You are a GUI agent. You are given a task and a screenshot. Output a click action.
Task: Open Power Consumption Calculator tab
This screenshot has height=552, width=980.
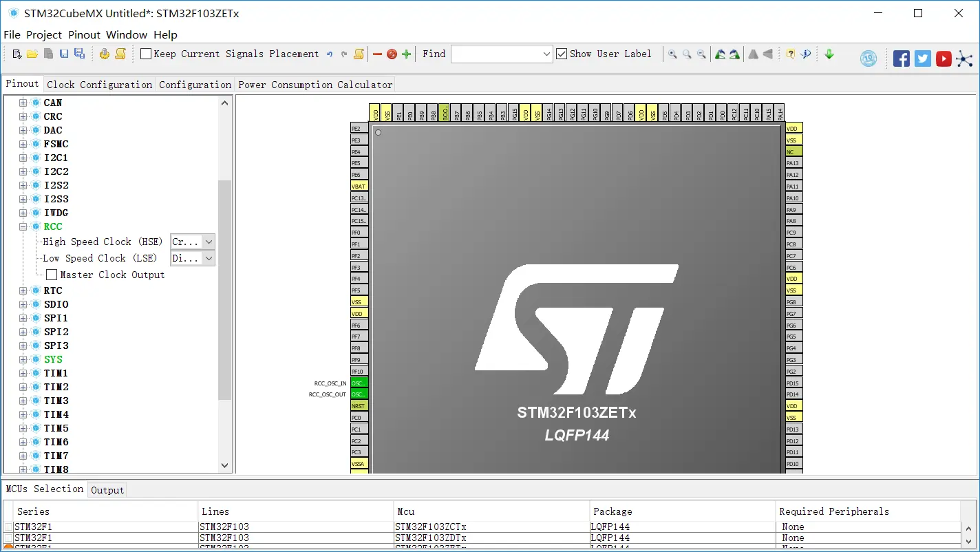315,85
